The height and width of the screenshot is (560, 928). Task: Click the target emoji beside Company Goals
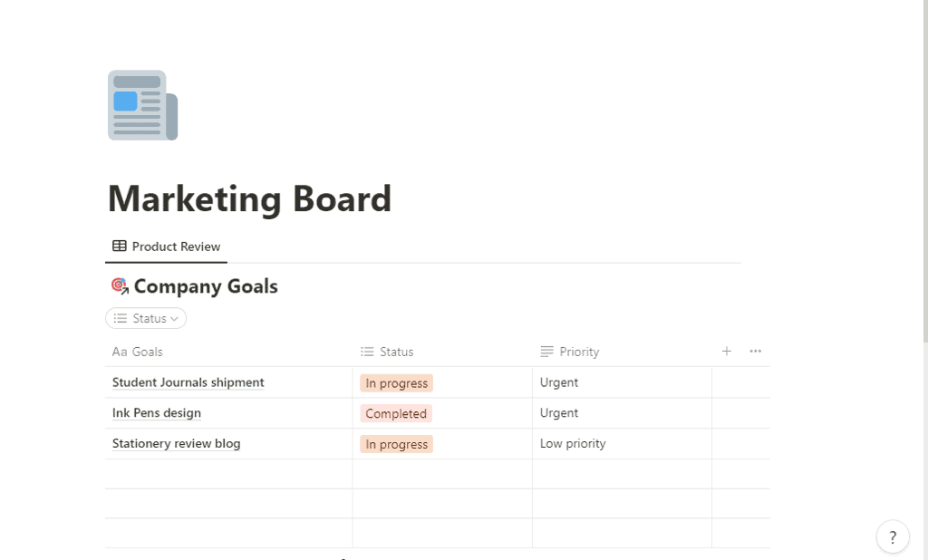(120, 286)
